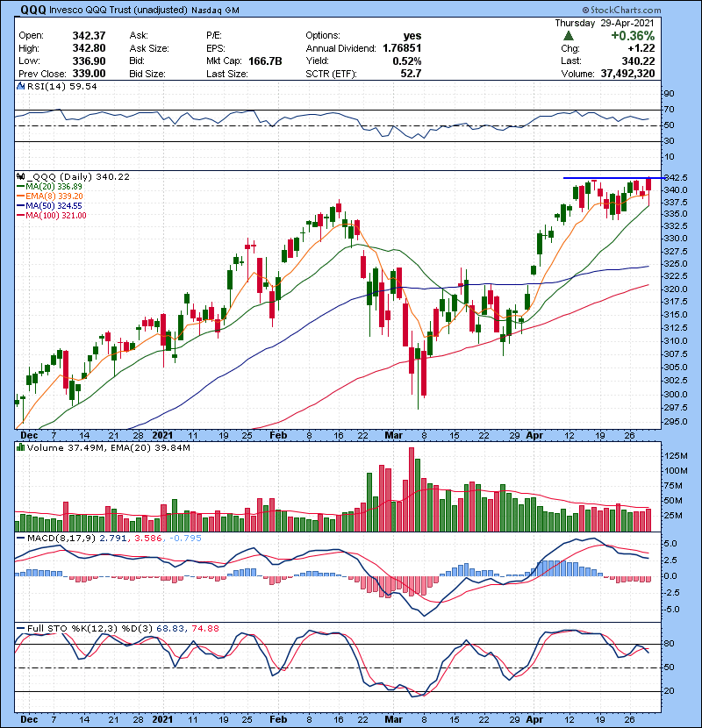Click the Chg value +1.22
Image resolution: width=702 pixels, height=728 pixels.
(641, 48)
